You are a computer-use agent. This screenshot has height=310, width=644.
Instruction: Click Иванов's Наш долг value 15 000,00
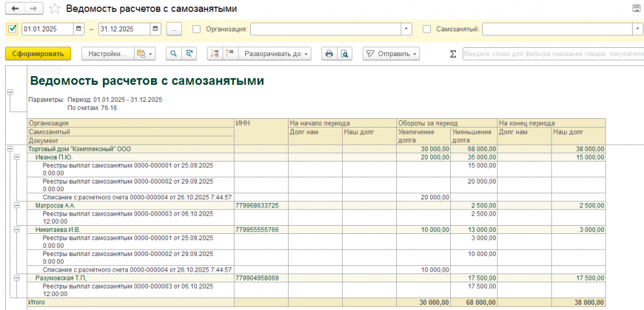pos(579,157)
